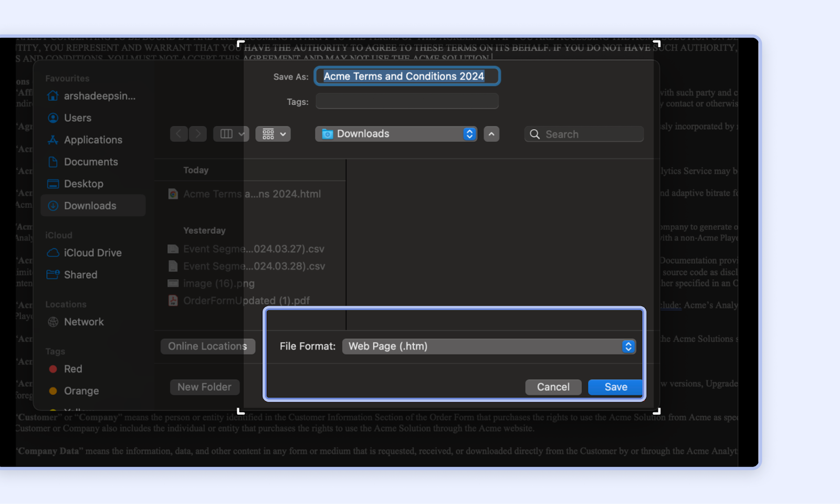Click the Network globe icon
This screenshot has width=840, height=504.
pos(53,322)
